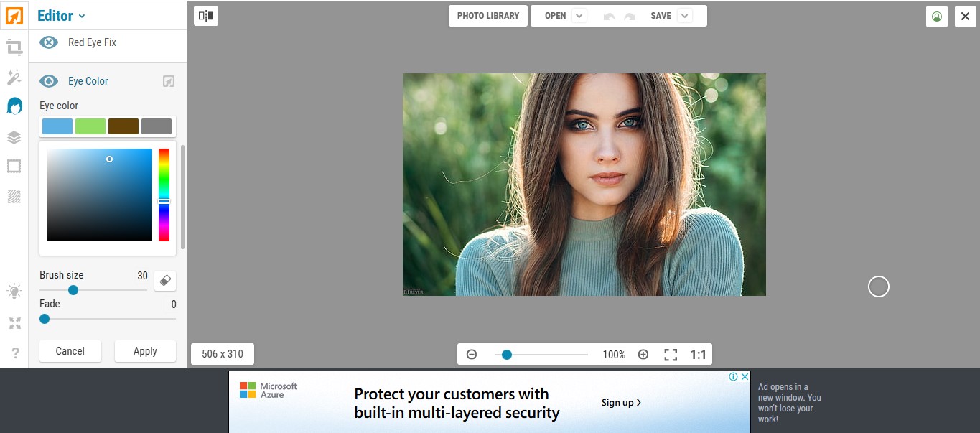Expand the OPEN dropdown arrow
Screen dimensions: 980x433
tap(579, 15)
